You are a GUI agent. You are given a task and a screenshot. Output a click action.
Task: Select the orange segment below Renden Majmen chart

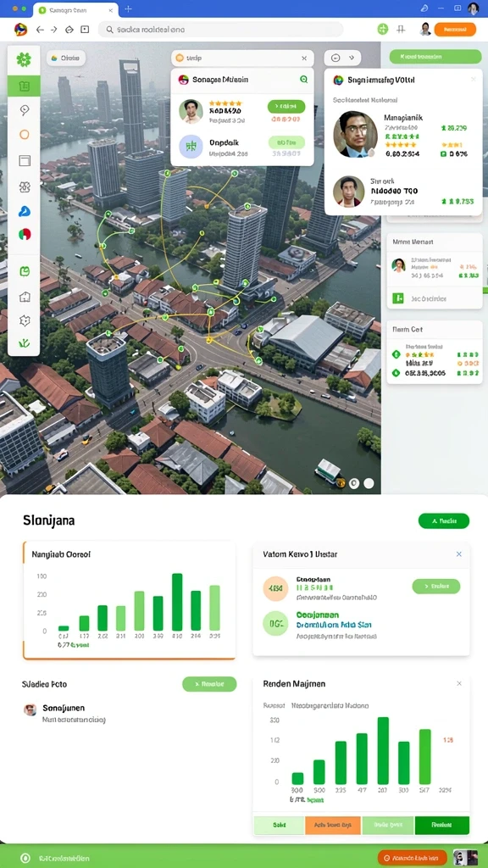(332, 825)
